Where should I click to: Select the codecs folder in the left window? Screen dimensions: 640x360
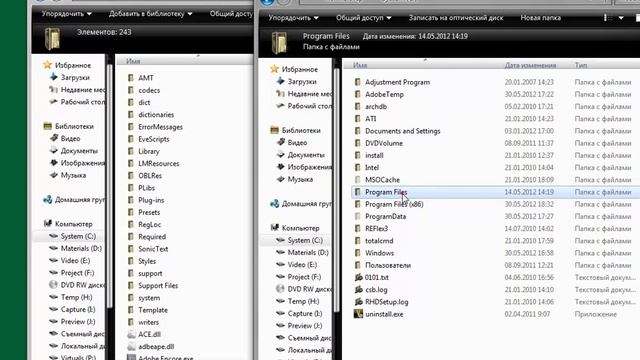[x=149, y=90]
